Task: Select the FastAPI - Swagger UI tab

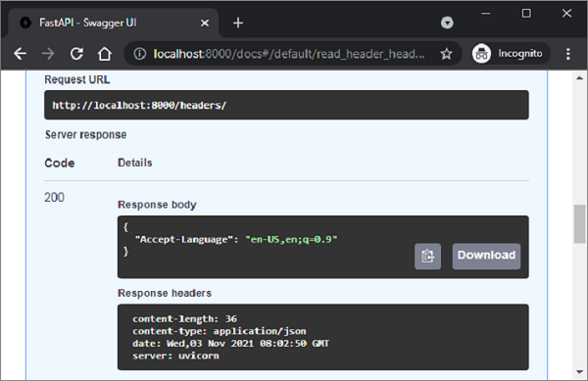Action: coord(113,23)
